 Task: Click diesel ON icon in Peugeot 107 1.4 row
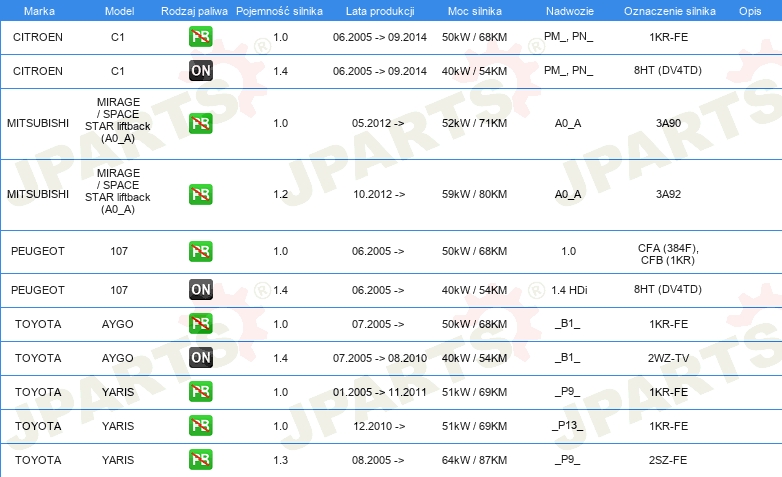coord(200,289)
